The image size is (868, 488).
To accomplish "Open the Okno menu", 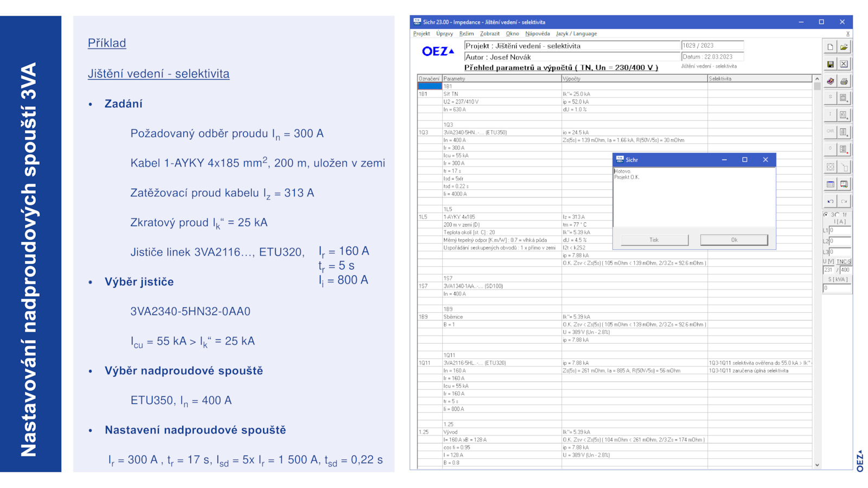I will pos(512,34).
